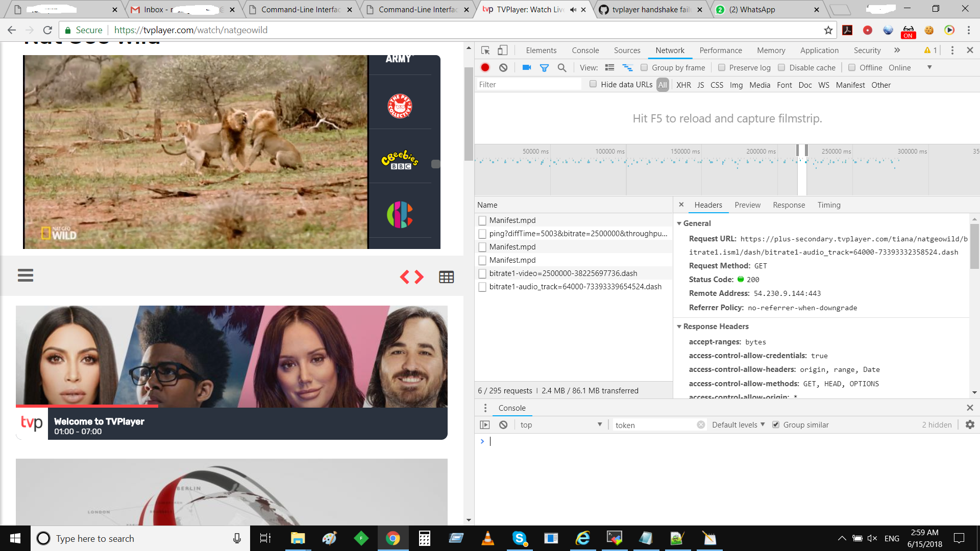Open network search magnifier icon
This screenshot has height=551, width=980.
click(562, 67)
